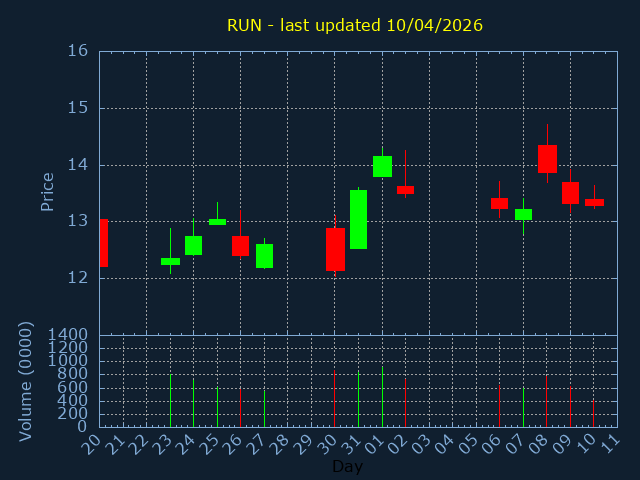Click the tall green candlestick for day 31
The width and height of the screenshot is (640, 480).
(x=358, y=219)
